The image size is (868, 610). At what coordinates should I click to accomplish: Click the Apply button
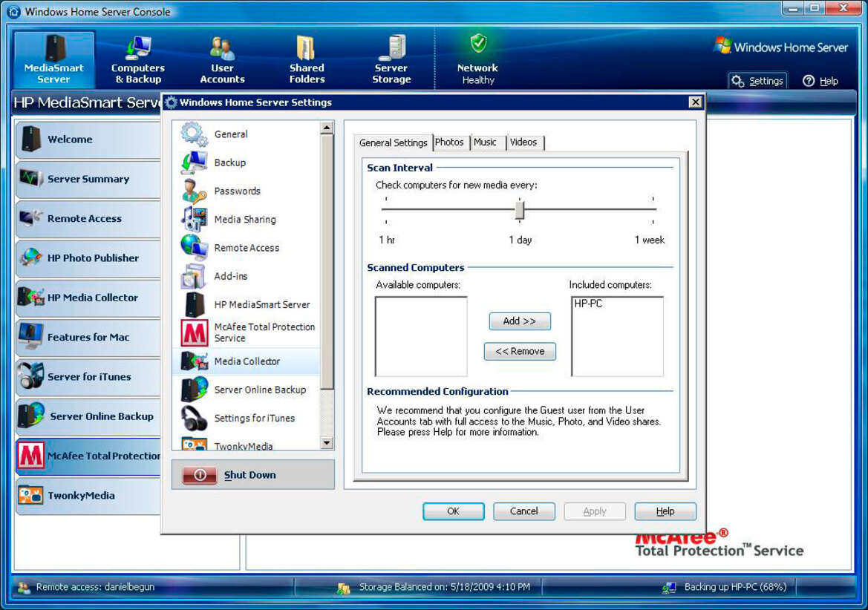coord(595,511)
